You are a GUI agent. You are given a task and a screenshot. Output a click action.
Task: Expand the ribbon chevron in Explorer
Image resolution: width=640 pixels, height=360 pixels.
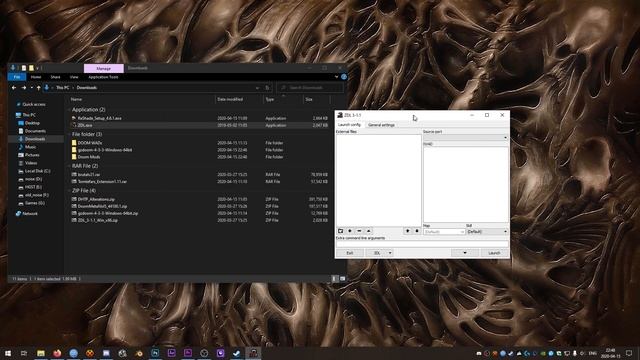(x=336, y=77)
